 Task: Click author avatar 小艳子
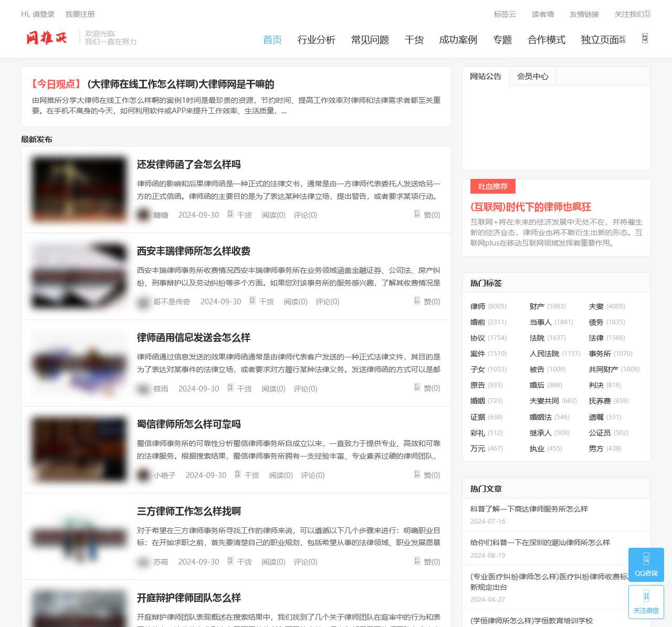pyautogui.click(x=144, y=475)
